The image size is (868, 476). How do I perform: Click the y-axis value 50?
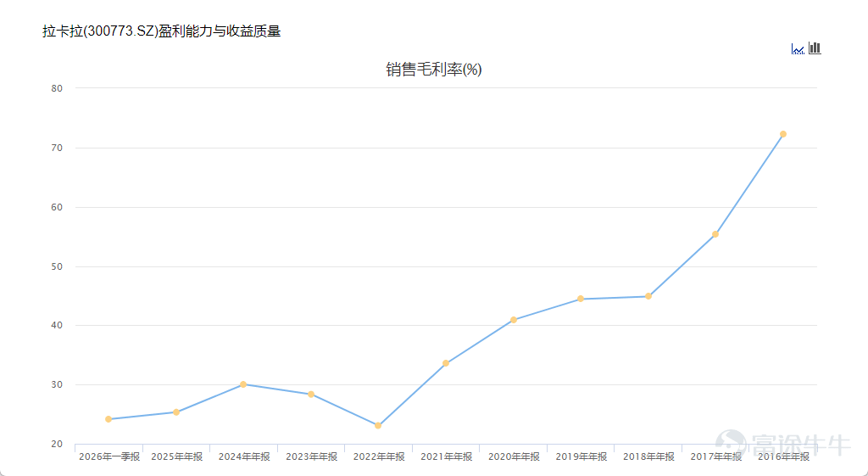click(57, 266)
